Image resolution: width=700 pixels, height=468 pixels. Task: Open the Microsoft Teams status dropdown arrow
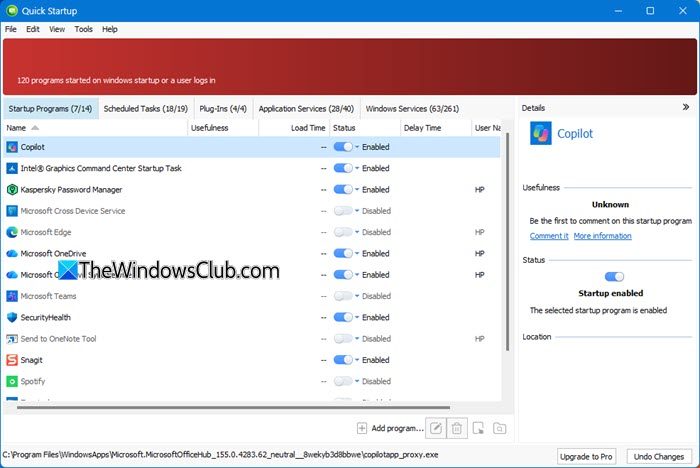tap(357, 296)
